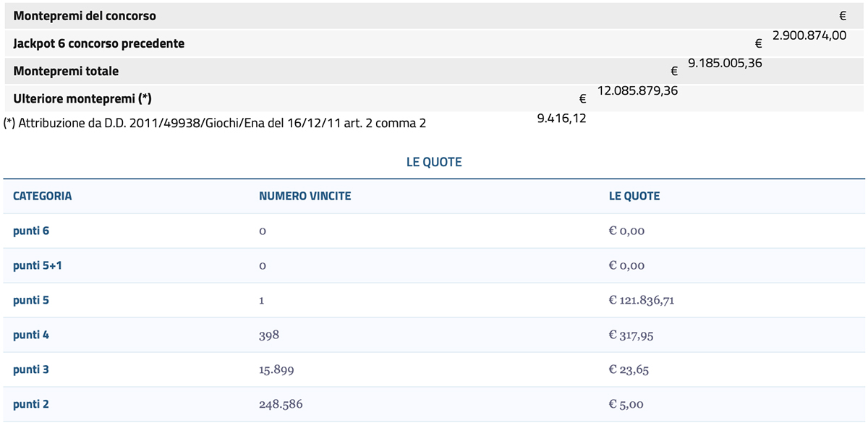Viewport: 868px width, 428px height.
Task: Select the Montepremi totale label
Action: pos(66,71)
